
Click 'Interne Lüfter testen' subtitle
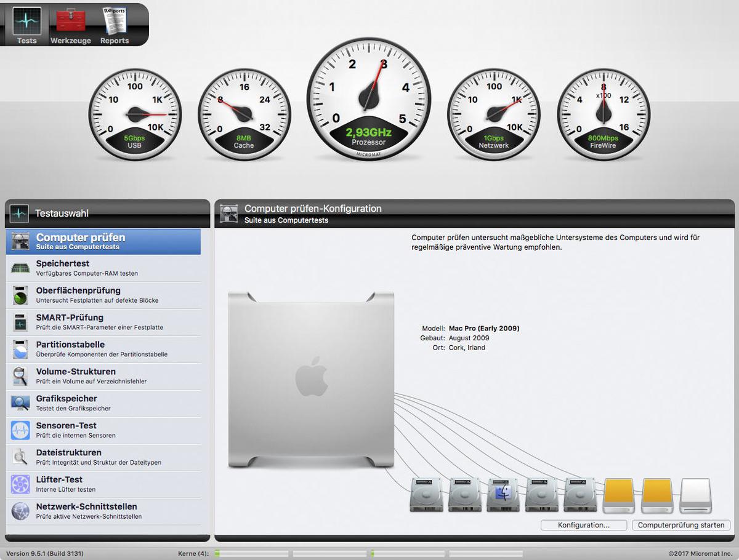coord(66,489)
